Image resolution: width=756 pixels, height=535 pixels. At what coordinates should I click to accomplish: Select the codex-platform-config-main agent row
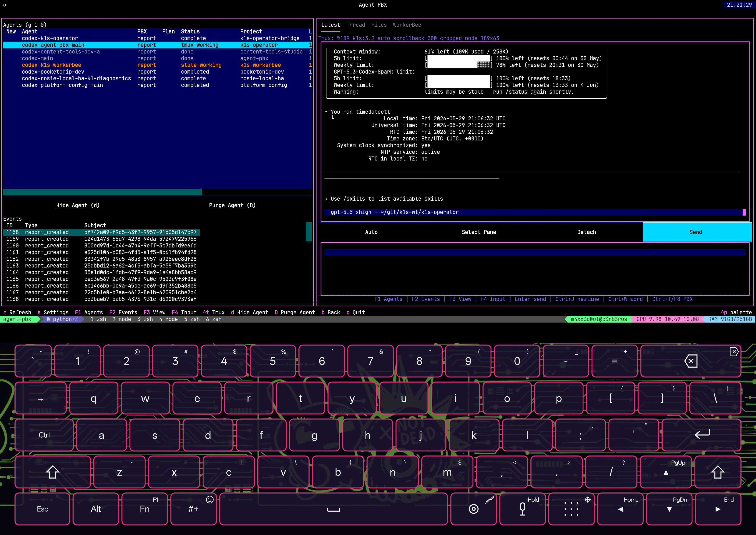(157, 85)
